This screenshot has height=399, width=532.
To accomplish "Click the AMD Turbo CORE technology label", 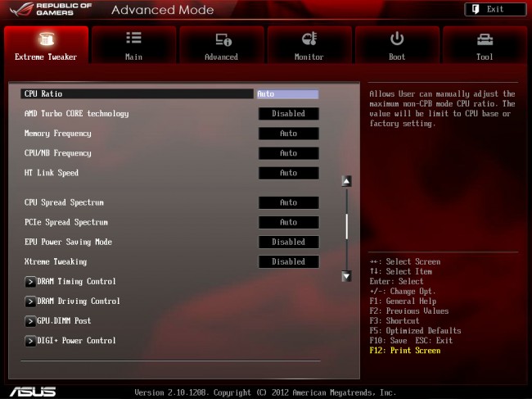I will (x=77, y=114).
